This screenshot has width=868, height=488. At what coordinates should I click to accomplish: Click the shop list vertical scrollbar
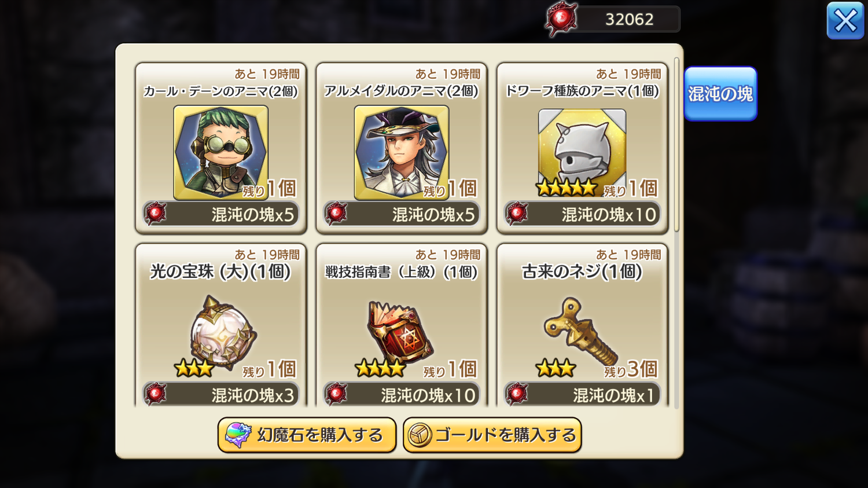point(676,145)
